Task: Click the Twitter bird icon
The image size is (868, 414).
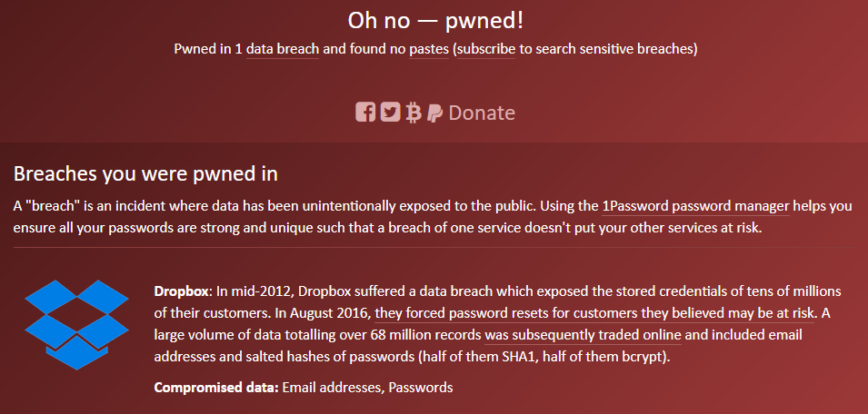Action: pos(390,113)
